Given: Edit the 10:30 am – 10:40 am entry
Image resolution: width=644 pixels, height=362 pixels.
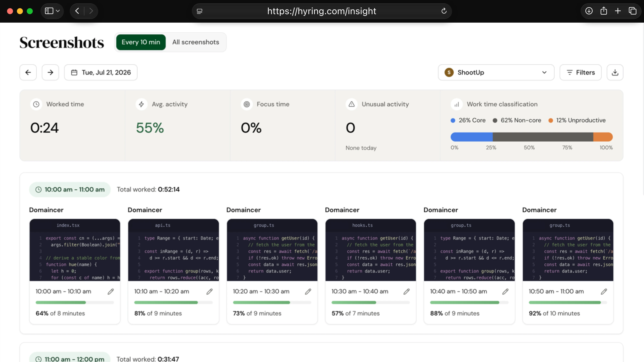Looking at the screenshot, I should [x=407, y=291].
